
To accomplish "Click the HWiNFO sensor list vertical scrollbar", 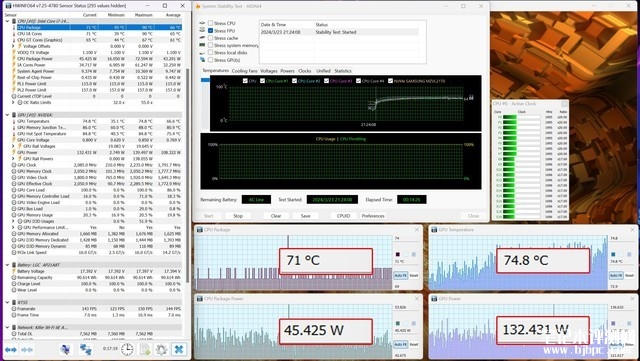I will point(188,176).
